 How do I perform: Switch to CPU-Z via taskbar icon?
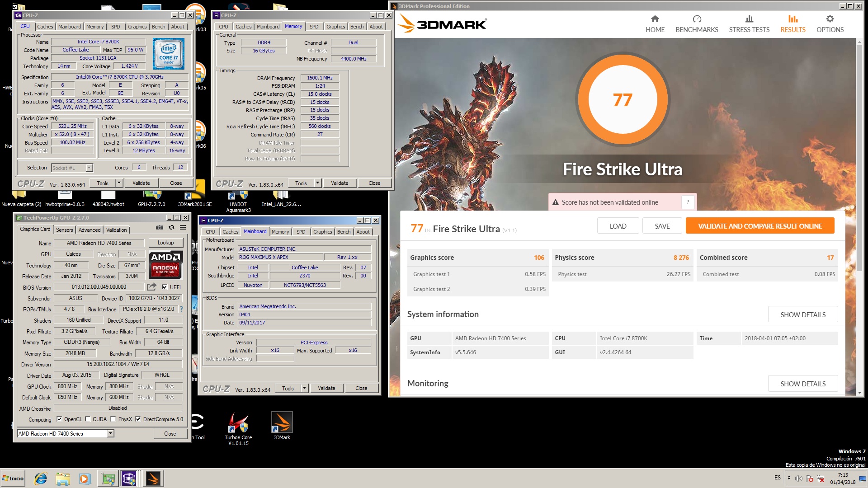click(x=129, y=479)
